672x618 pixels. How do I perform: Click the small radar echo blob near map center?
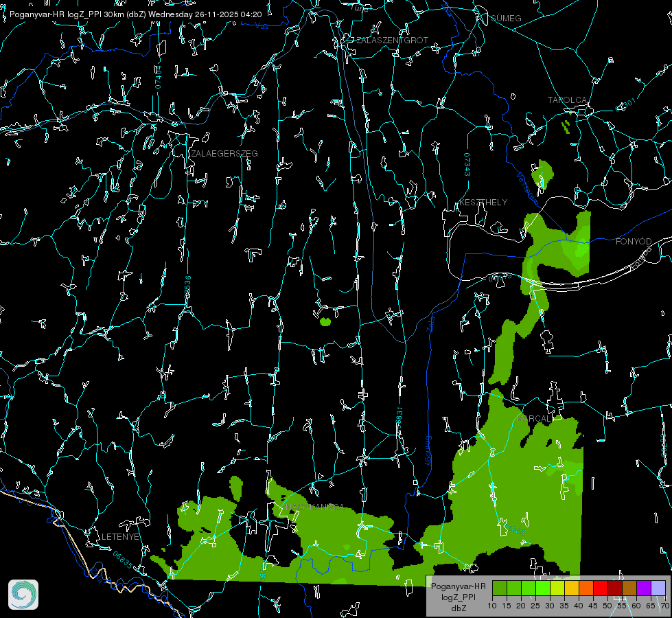click(x=325, y=321)
